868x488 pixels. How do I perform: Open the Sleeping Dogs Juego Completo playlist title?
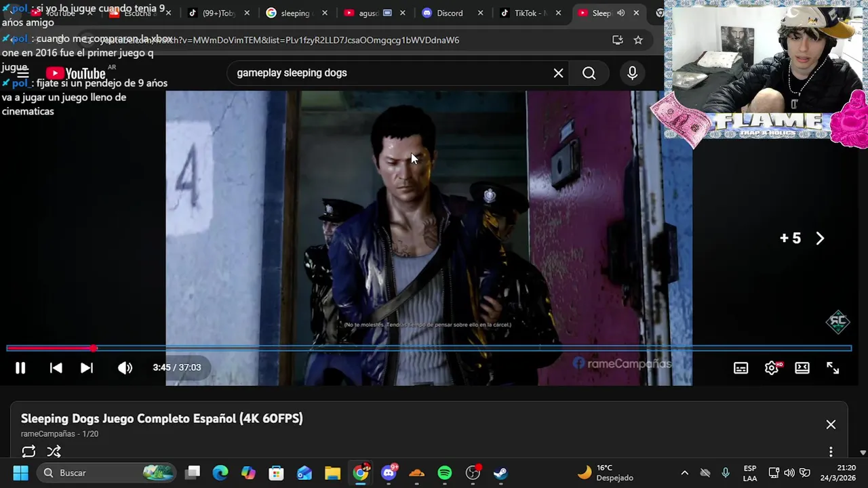click(x=161, y=418)
